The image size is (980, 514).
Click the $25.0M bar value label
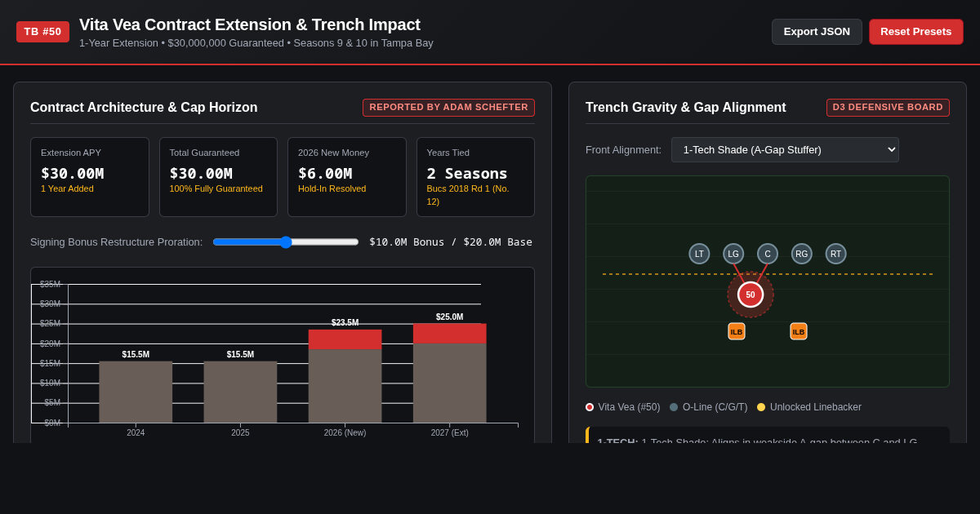point(449,317)
